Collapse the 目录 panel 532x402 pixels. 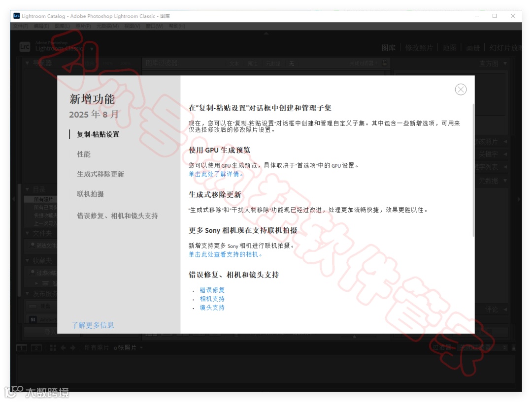(27, 189)
